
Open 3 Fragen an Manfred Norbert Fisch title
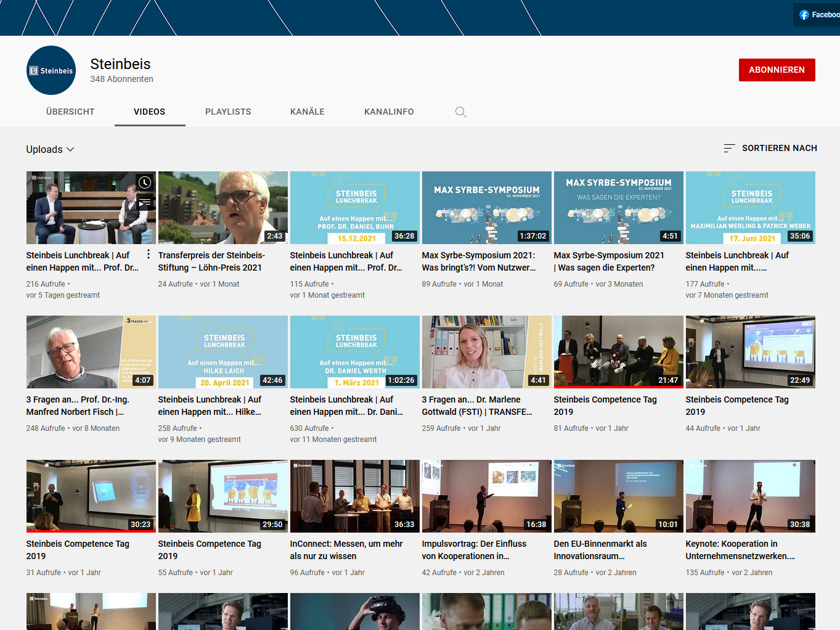click(x=78, y=406)
